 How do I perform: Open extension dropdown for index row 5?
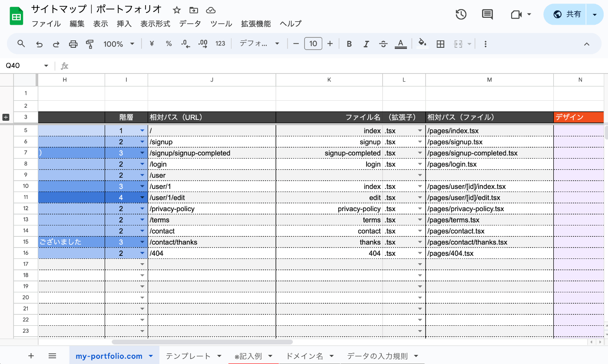420,131
